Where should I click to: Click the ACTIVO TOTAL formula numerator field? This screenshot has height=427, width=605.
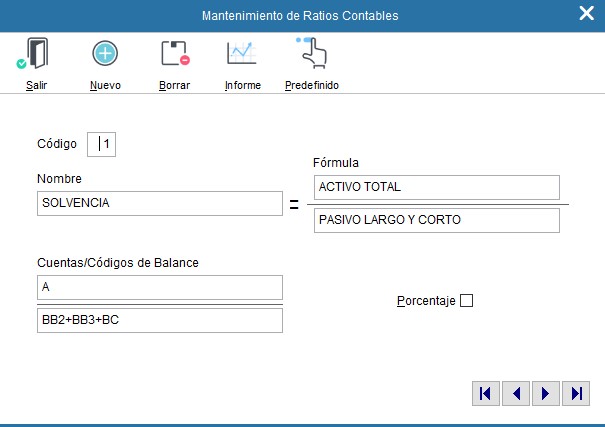coord(436,187)
